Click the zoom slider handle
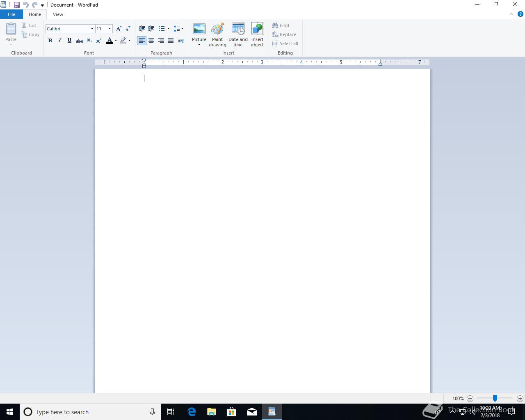The width and height of the screenshot is (525, 420). (x=495, y=398)
